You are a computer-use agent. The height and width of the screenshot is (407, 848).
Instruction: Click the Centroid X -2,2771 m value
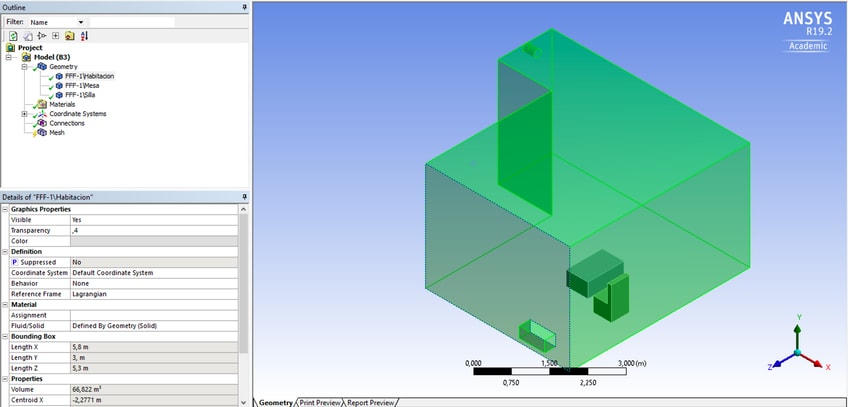154,400
